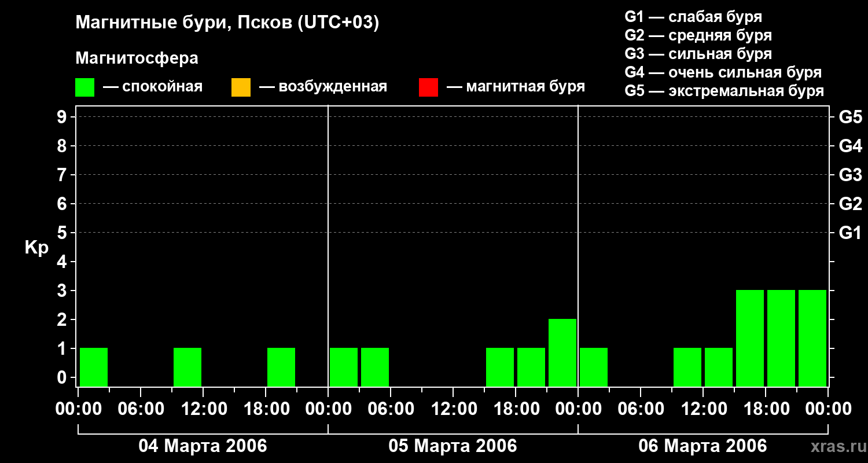Viewport: 868px width, 463px height.
Task: Click the '05 Марта 2006' date label
Action: (x=453, y=446)
